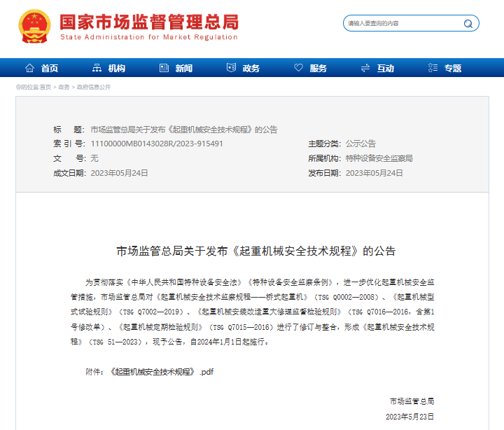The height and width of the screenshot is (430, 504).
Task: Open the 首页 menu item
Action: point(50,68)
